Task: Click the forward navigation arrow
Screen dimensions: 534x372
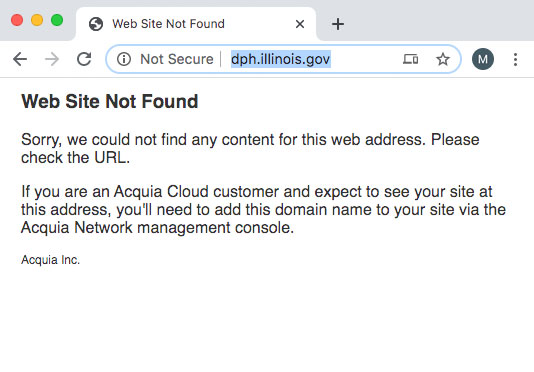Action: 52,59
